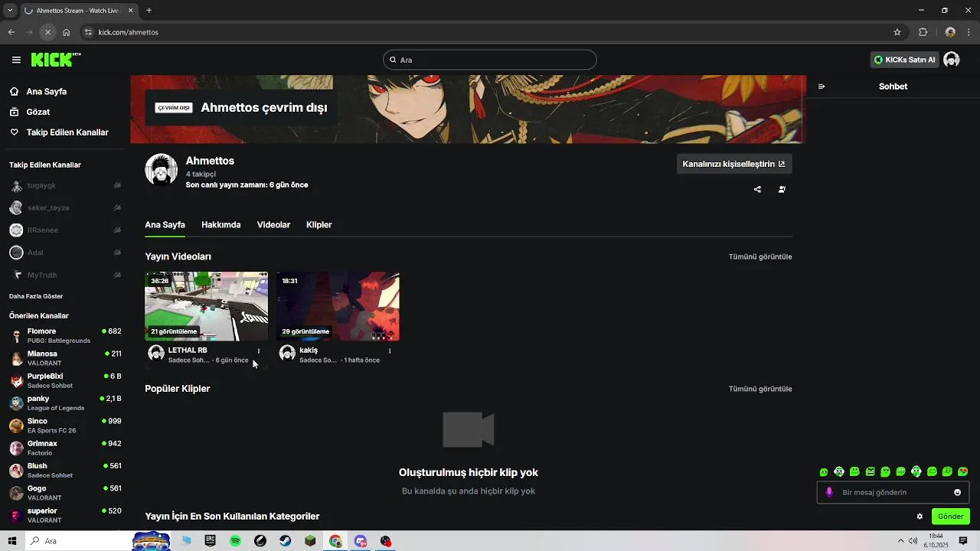Open Gözat in the left sidebar
The height and width of the screenshot is (551, 980).
[x=38, y=112]
